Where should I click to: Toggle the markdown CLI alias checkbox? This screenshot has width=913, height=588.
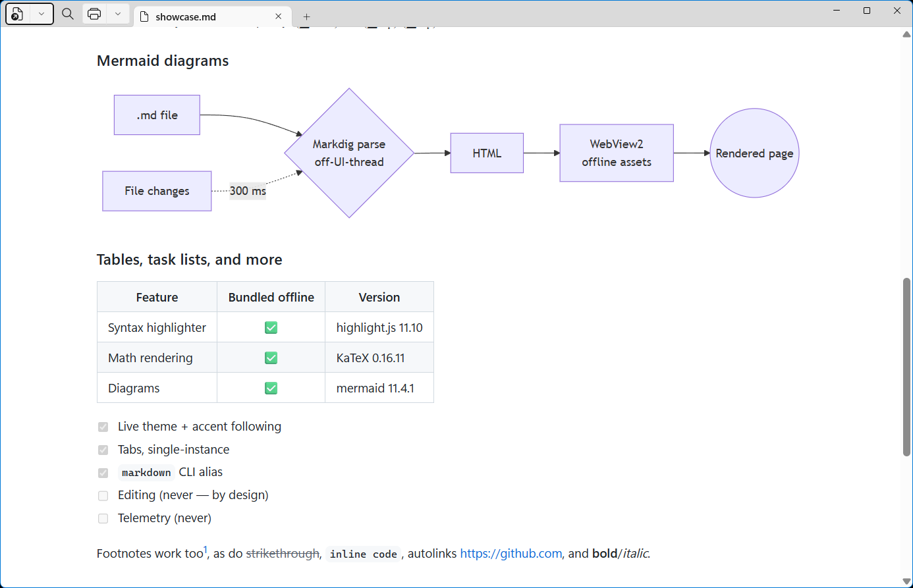click(x=103, y=473)
